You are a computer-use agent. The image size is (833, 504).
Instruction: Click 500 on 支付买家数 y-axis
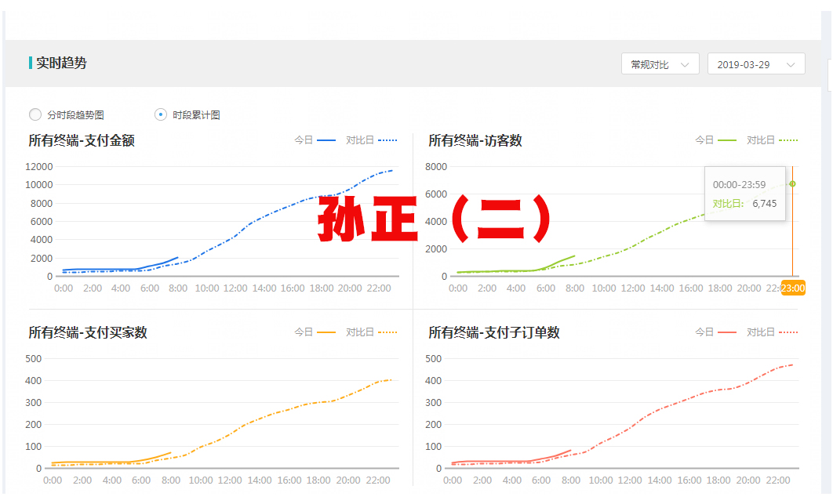click(x=33, y=359)
